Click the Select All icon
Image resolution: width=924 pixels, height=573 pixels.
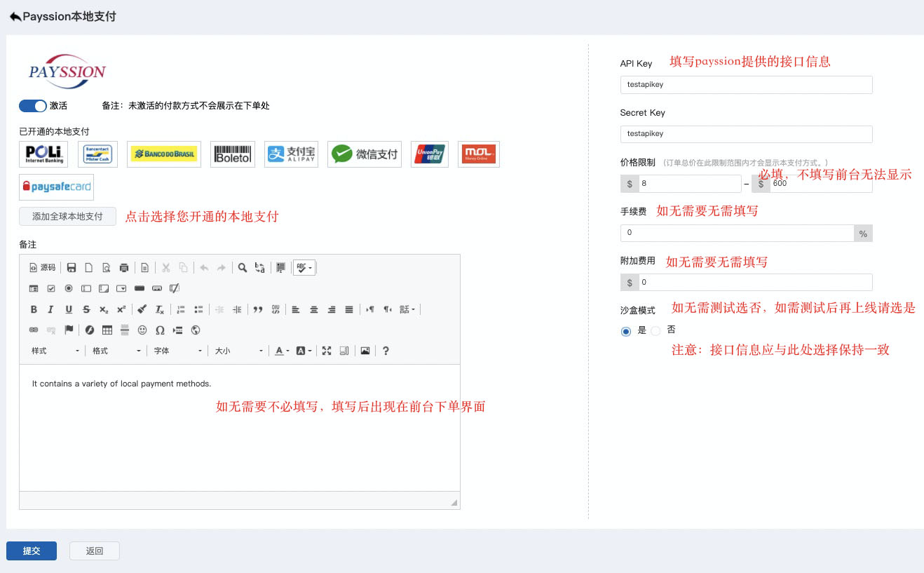click(280, 267)
